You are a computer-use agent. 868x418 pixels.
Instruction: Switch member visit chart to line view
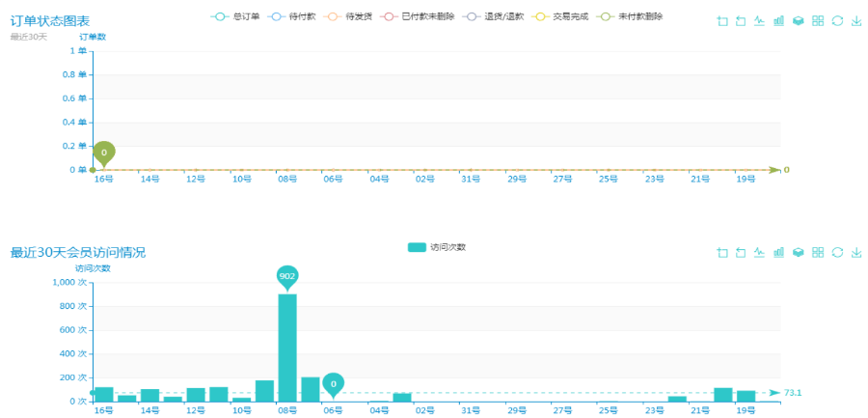[760, 253]
